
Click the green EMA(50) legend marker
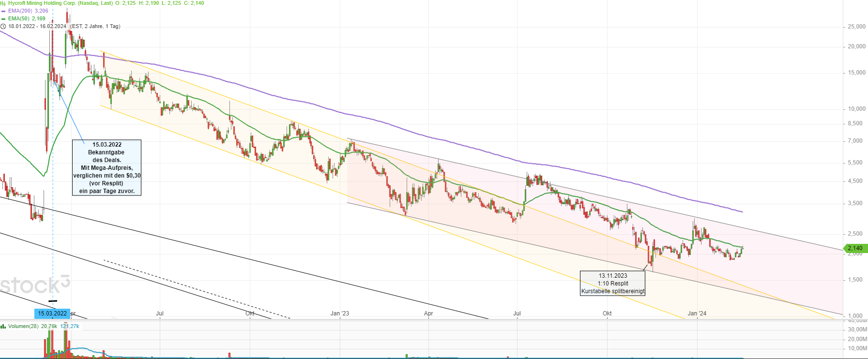(3, 19)
